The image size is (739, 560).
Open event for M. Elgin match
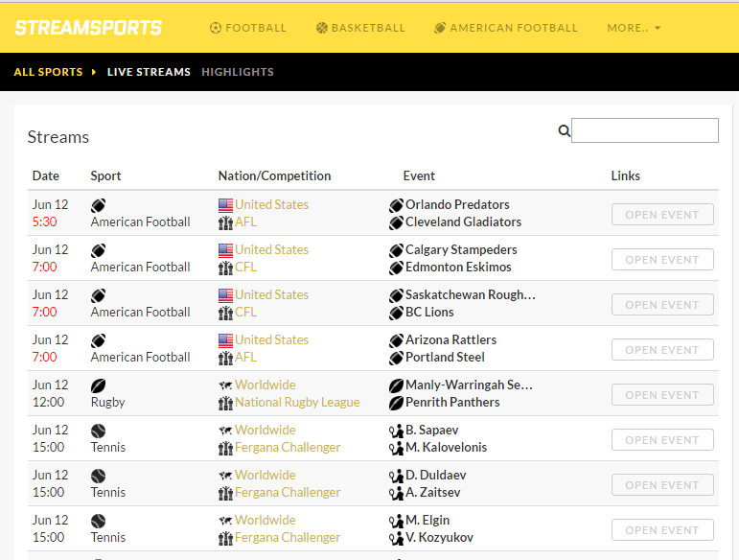coord(662,530)
